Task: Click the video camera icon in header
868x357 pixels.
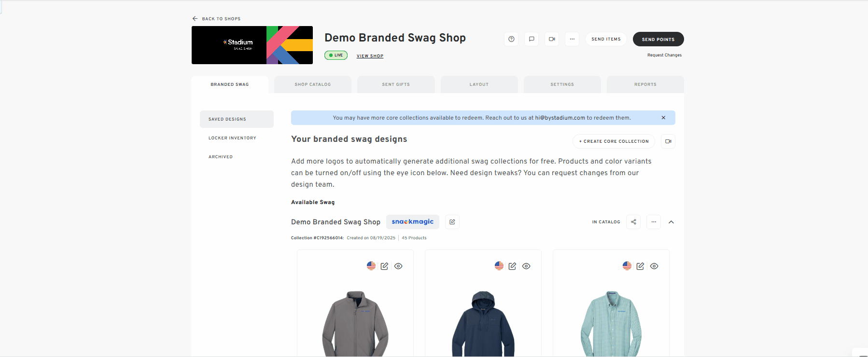Action: 552,39
